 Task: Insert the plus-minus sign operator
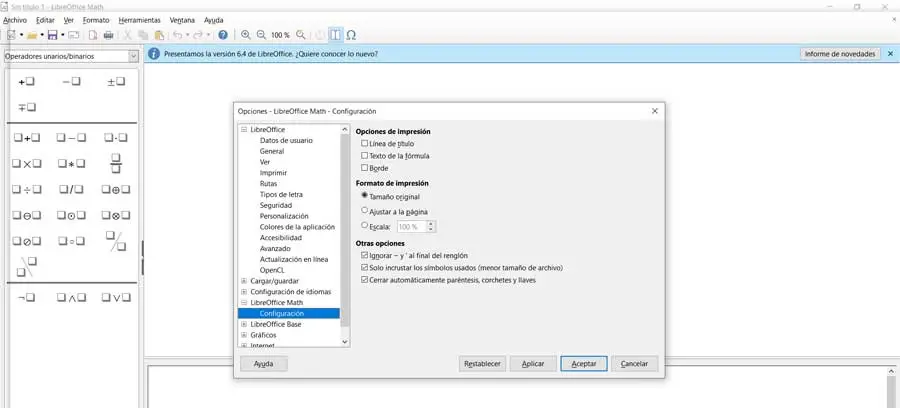(x=116, y=82)
